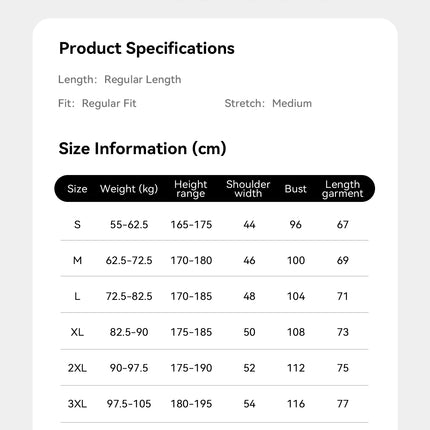The width and height of the screenshot is (430, 430).
Task: Click the Regular Fit value
Action: coord(109,103)
